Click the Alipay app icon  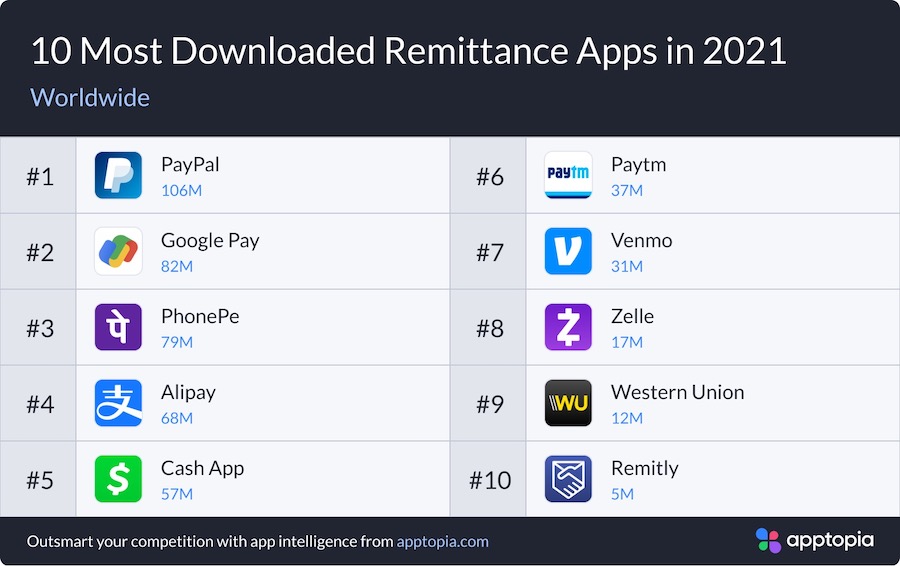click(x=118, y=403)
